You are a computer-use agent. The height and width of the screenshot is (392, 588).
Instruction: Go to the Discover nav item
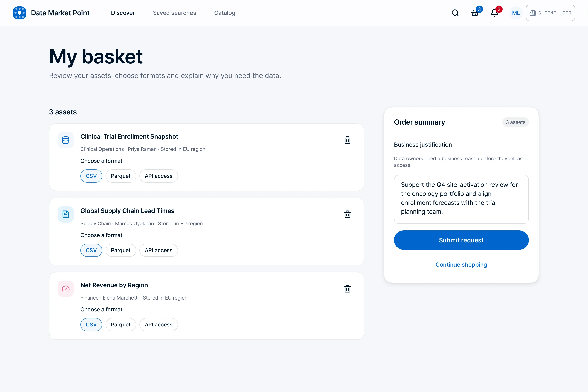123,13
